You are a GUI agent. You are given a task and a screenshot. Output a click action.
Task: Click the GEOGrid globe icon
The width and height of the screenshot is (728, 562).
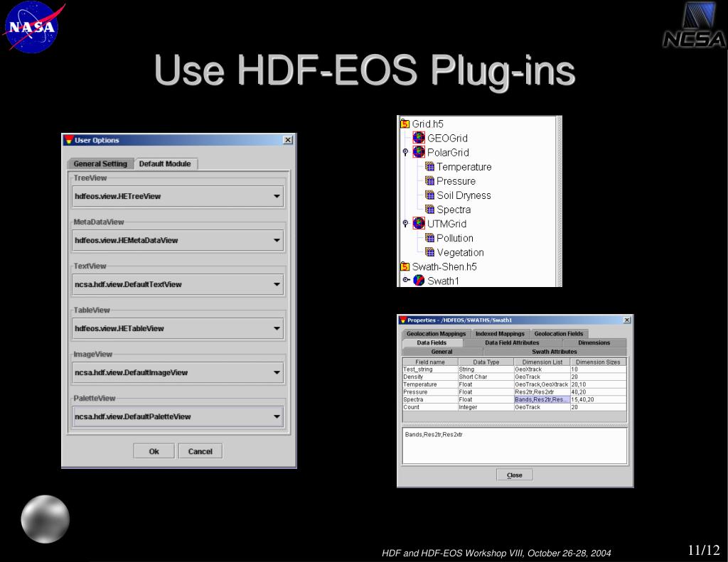pyautogui.click(x=419, y=138)
